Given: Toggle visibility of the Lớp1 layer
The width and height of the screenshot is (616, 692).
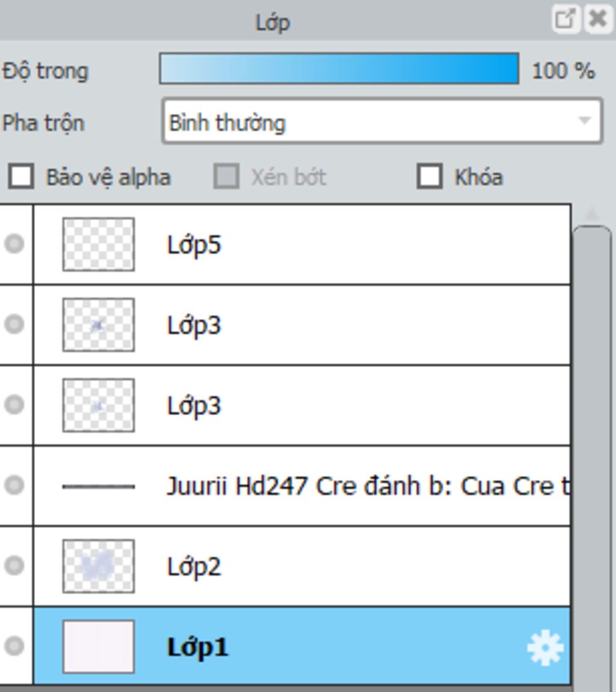Looking at the screenshot, I should [x=14, y=646].
